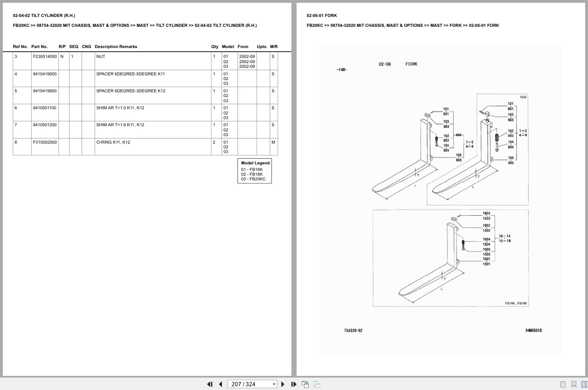Go to the first page
Image resolution: width=588 pixels, height=390 pixels.
210,384
